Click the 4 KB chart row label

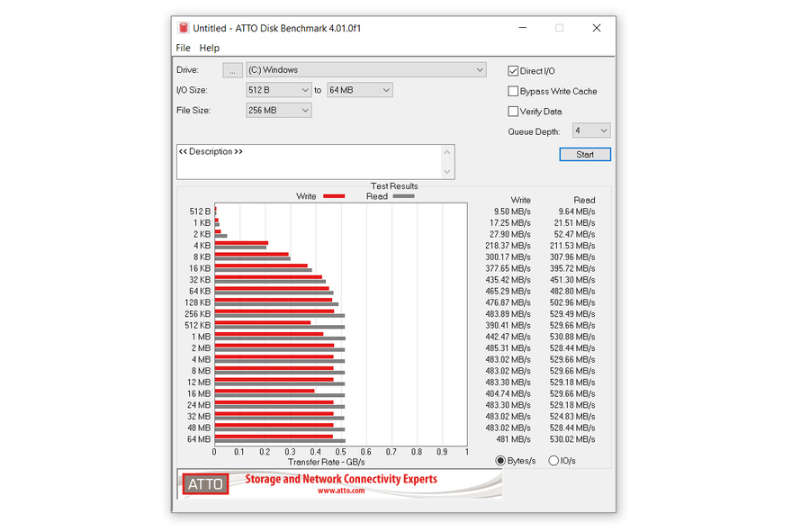tap(202, 246)
